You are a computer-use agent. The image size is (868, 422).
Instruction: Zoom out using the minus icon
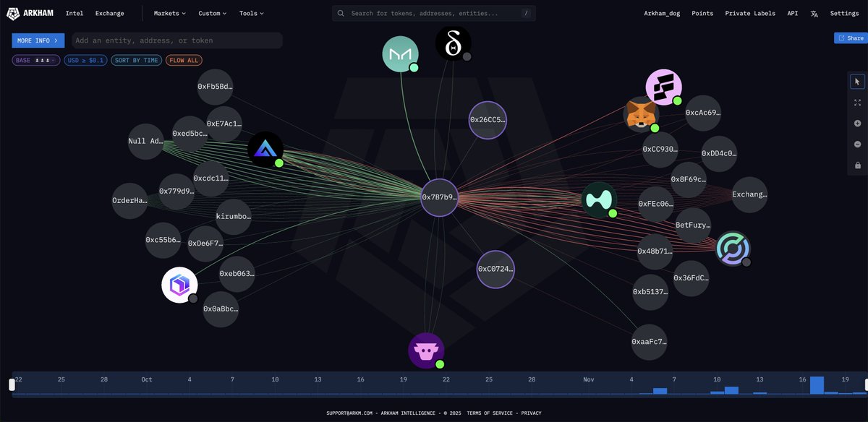tap(858, 144)
